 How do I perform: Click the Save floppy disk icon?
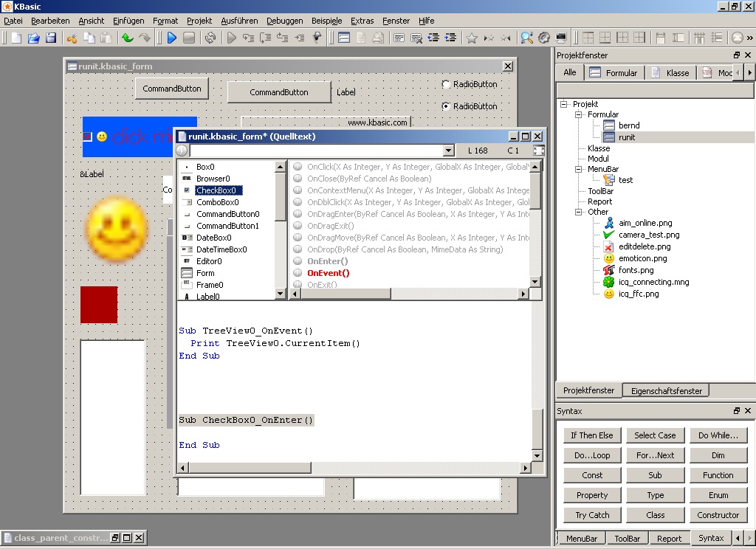51,38
